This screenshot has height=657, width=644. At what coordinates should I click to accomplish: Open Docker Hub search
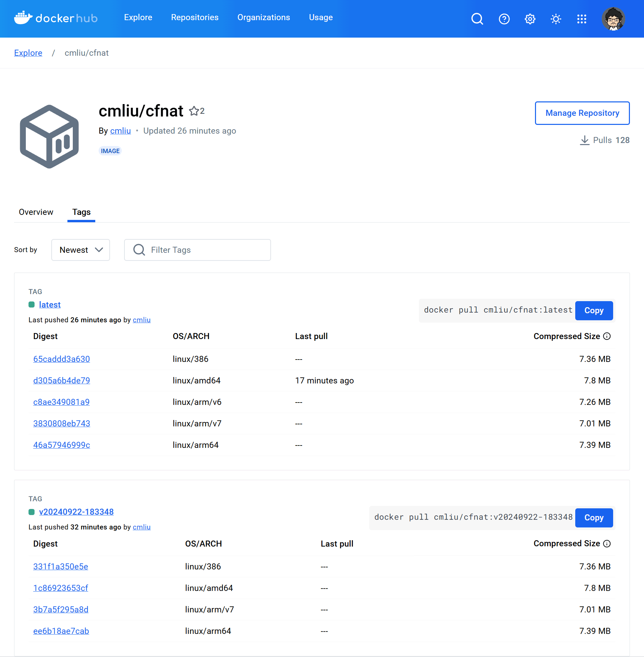(477, 19)
